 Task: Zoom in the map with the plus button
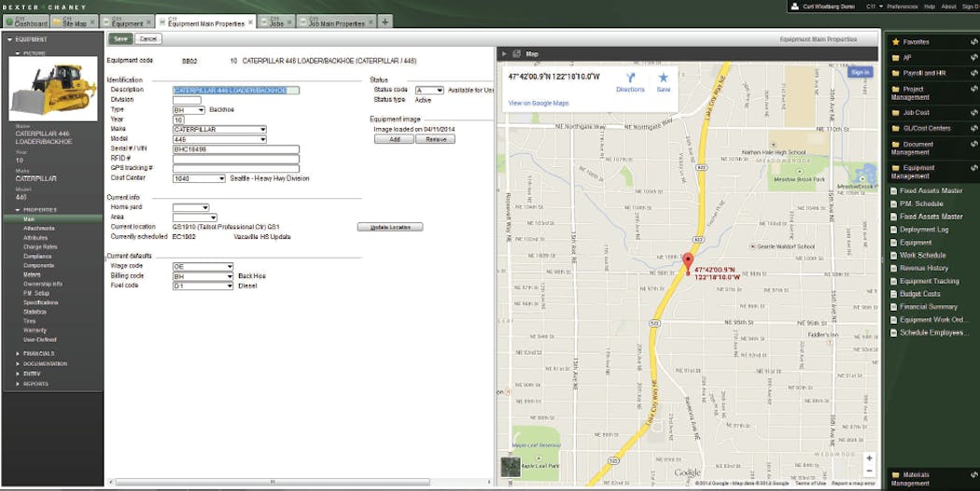pos(870,458)
